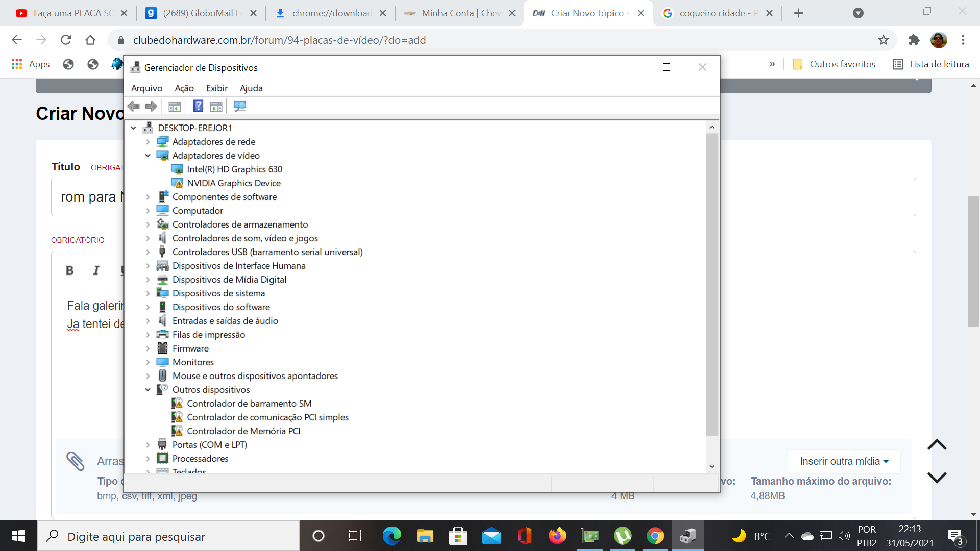
Task: Collapse the Outros dispositivos category
Action: 148,390
